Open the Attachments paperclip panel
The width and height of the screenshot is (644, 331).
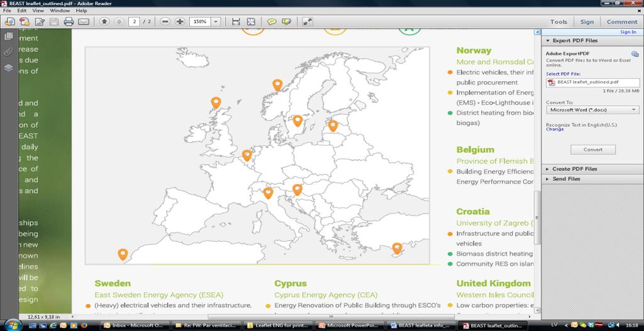tap(9, 52)
